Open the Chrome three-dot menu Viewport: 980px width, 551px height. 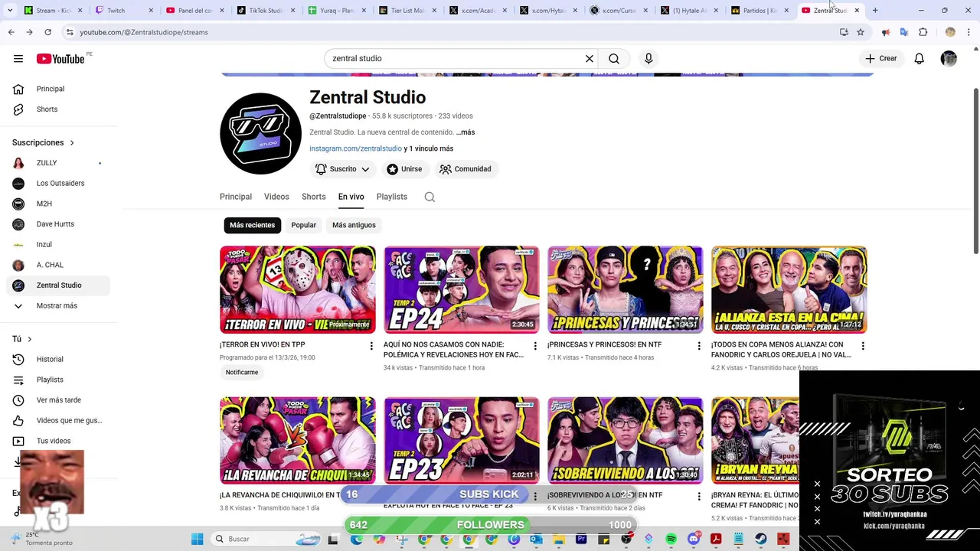pos(969,32)
